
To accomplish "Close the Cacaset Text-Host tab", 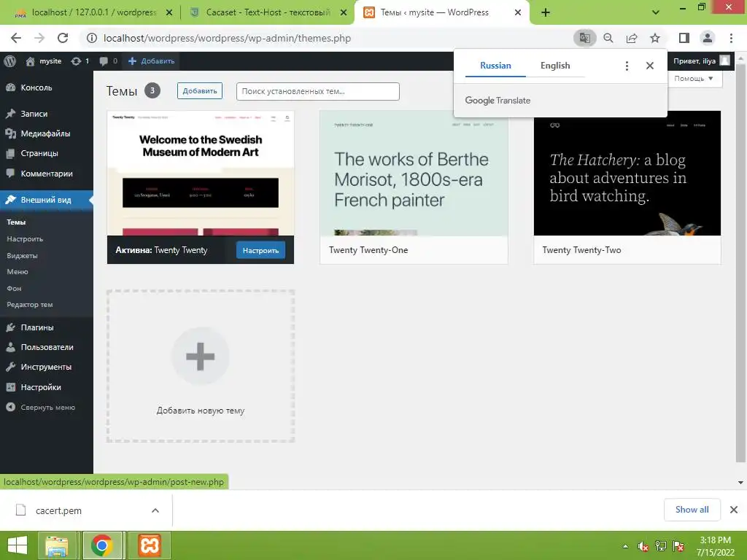I will click(344, 13).
